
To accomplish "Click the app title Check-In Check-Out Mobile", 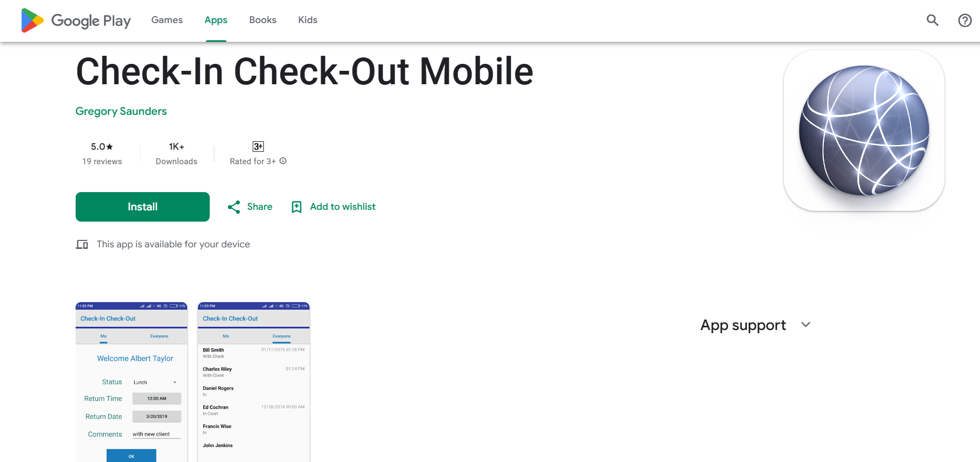I will (x=305, y=71).
